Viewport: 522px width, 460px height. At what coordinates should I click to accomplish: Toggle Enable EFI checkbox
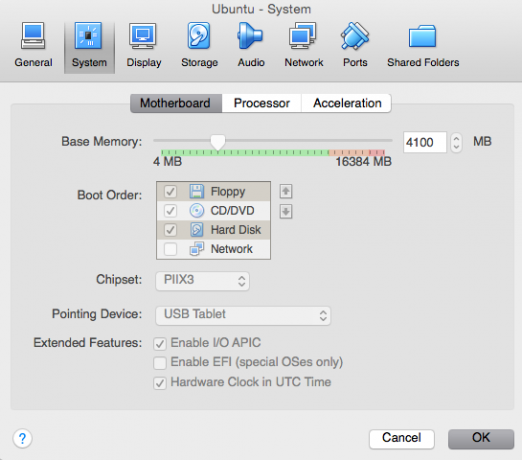(160, 363)
